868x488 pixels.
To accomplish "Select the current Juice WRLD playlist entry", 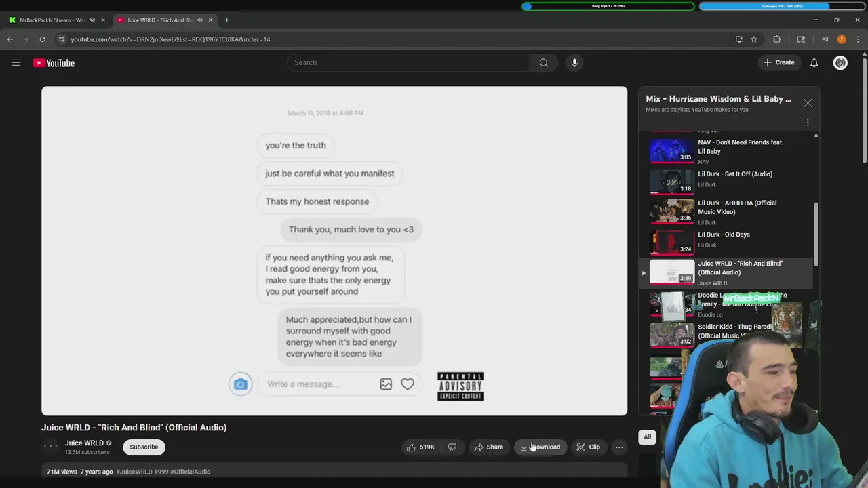I will (x=727, y=272).
